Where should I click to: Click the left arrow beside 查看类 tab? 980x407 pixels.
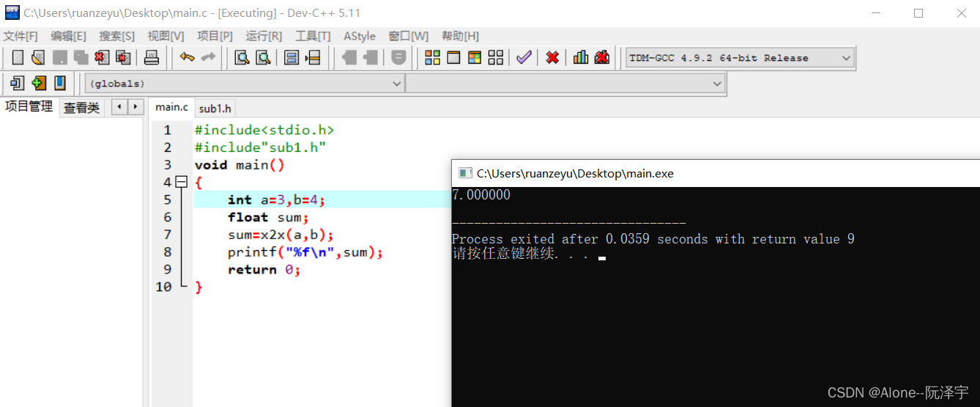click(119, 107)
